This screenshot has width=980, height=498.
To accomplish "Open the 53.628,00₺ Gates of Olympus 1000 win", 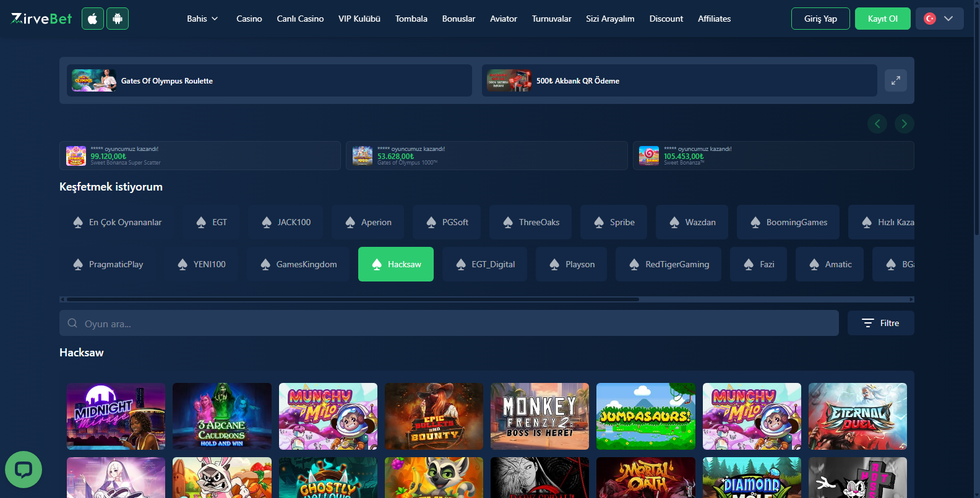I will 487,156.
